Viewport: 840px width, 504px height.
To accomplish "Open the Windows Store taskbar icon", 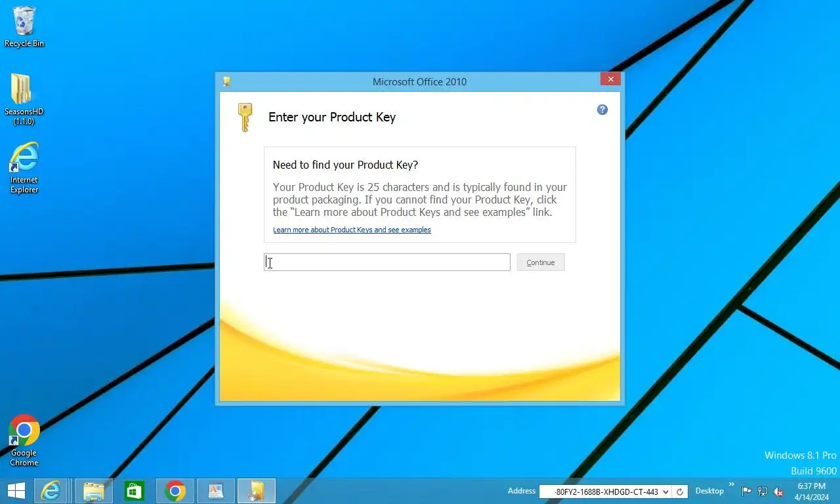I will pyautogui.click(x=135, y=491).
